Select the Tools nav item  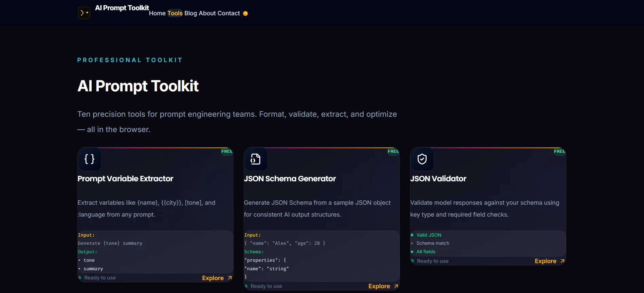pyautogui.click(x=175, y=13)
